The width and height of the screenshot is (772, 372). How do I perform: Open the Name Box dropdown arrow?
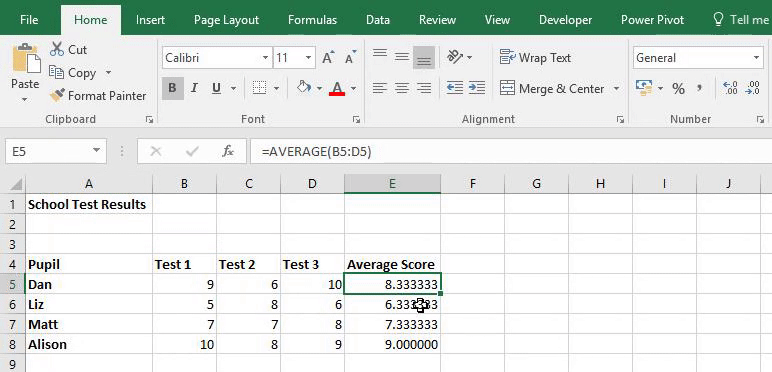tap(96, 151)
